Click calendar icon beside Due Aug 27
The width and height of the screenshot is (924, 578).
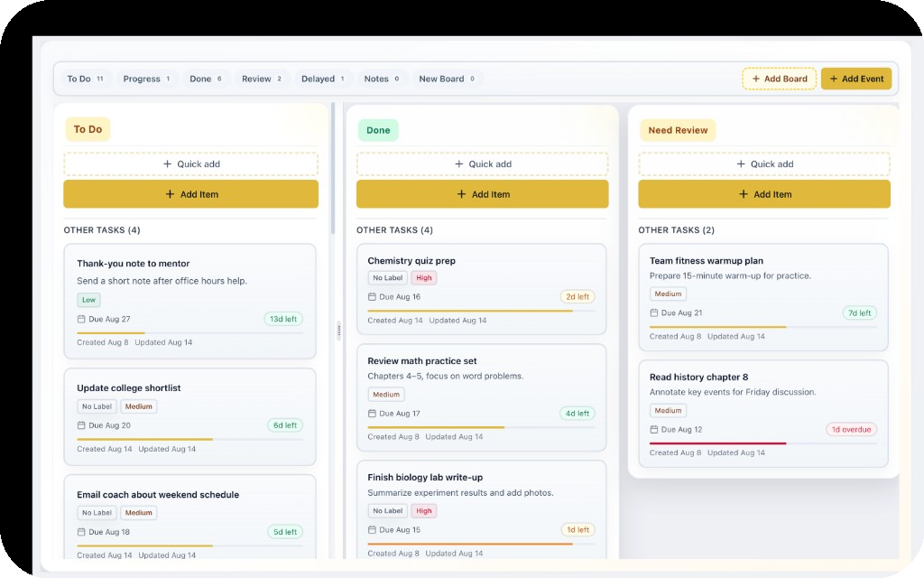[x=81, y=319]
